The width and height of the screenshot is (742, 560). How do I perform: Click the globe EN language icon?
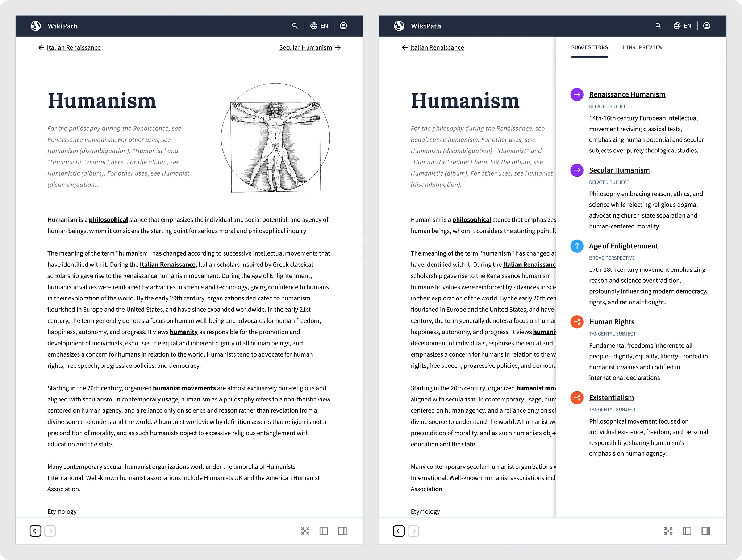314,26
